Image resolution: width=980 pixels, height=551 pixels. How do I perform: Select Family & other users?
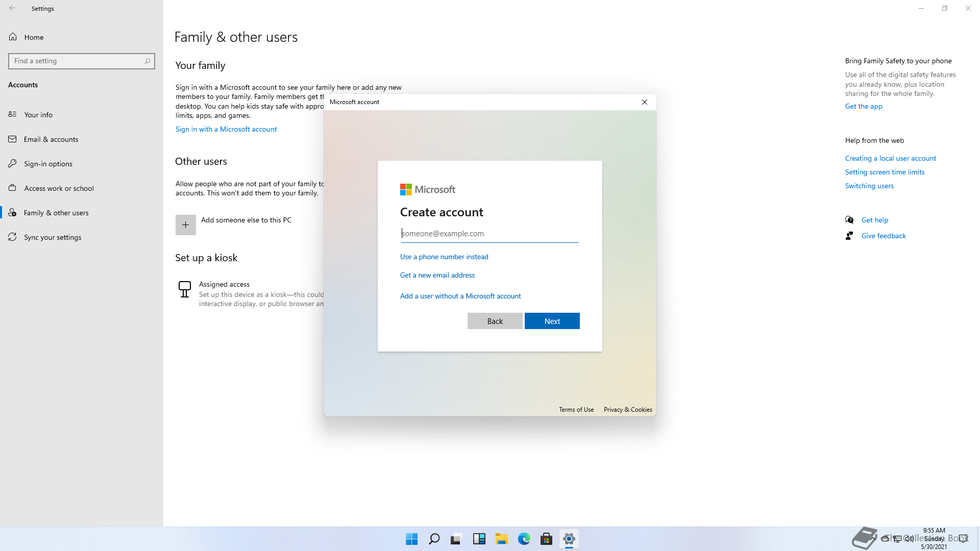[82, 212]
